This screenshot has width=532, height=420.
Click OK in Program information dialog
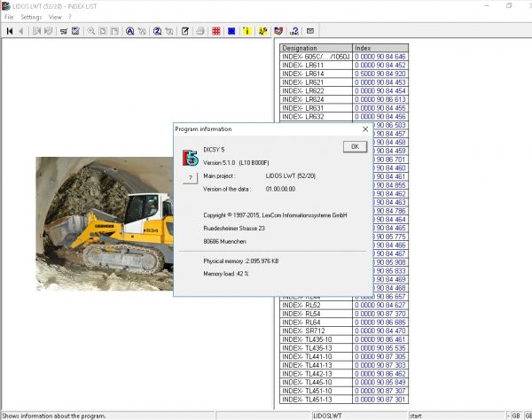tap(355, 146)
